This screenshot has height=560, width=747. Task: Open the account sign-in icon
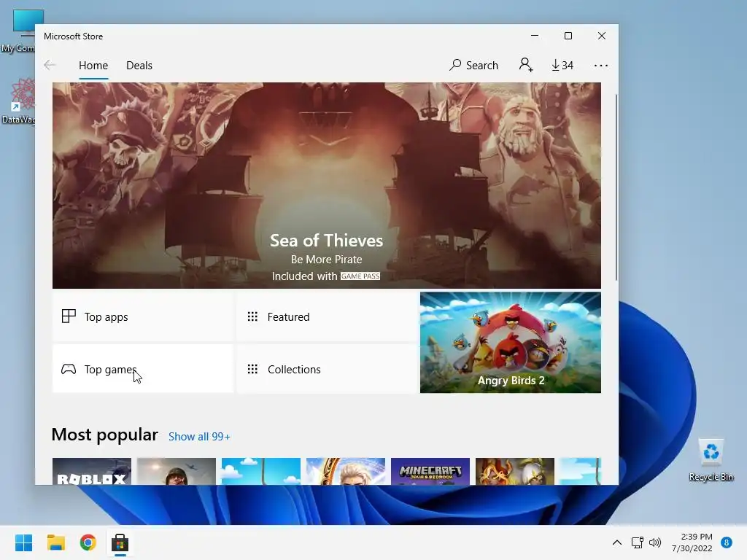tap(525, 65)
